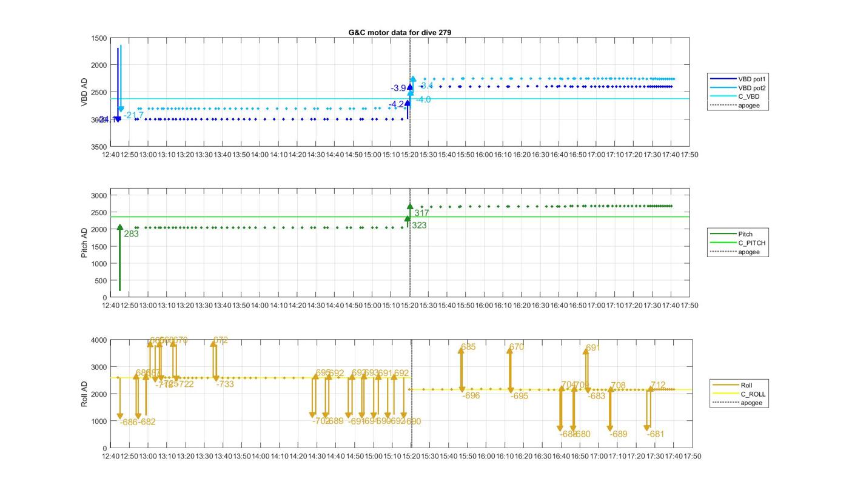Click the 3000 tick on Pitch axis
Image resolution: width=849 pixels, height=504 pixels.
[99, 195]
